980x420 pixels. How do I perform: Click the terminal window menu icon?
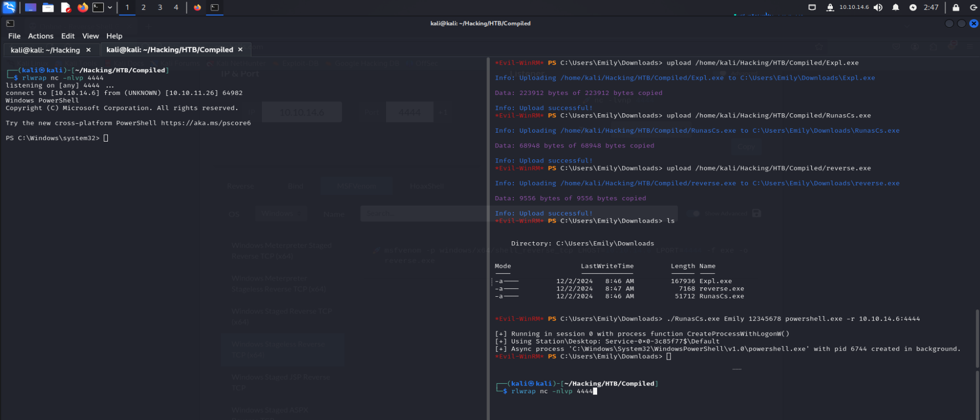point(10,23)
